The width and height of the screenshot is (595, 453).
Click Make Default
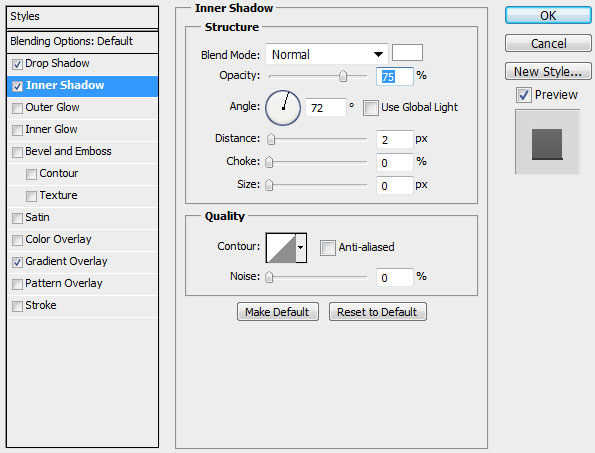coord(278,312)
